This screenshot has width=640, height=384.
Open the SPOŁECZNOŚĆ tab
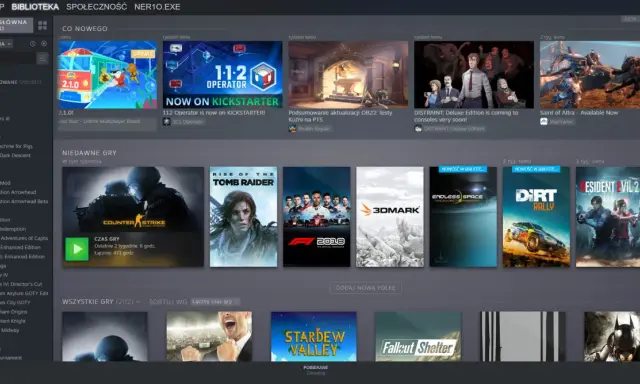click(96, 7)
